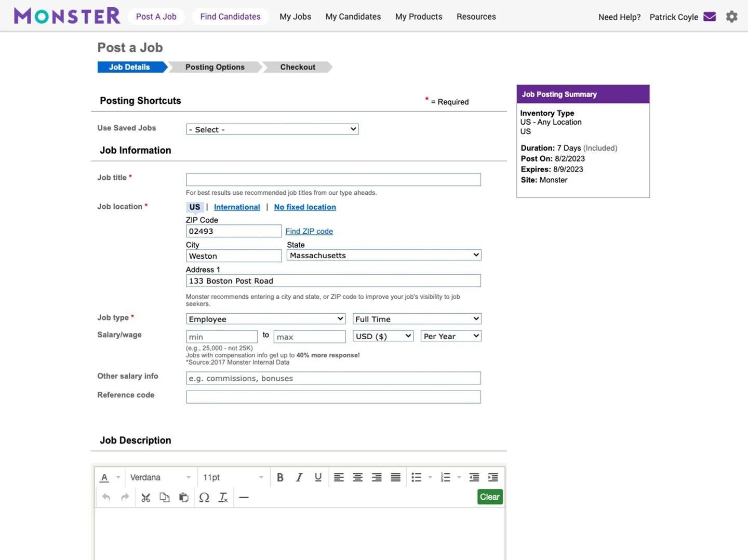Click the ZIP Code field
The image size is (748, 560).
tap(234, 231)
